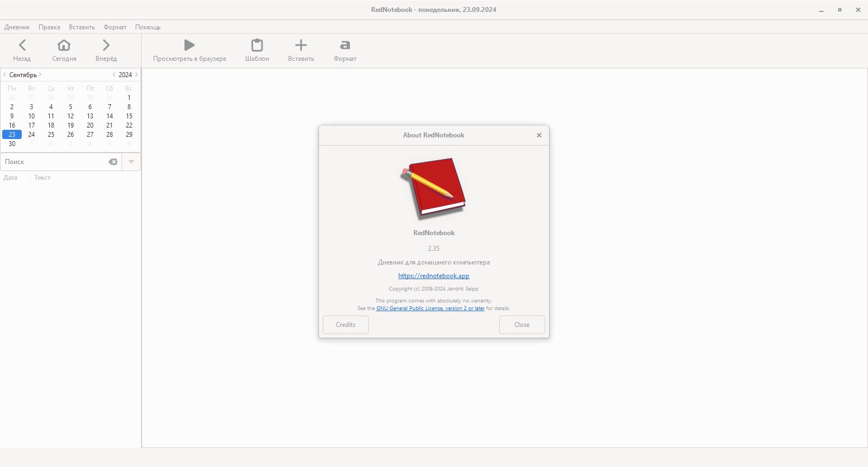
Task: Open the https://rednotebook.app link
Action: (x=434, y=276)
